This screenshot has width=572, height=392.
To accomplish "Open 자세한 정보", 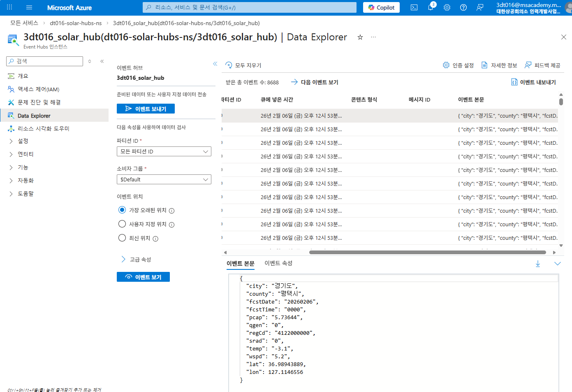I will pos(499,65).
